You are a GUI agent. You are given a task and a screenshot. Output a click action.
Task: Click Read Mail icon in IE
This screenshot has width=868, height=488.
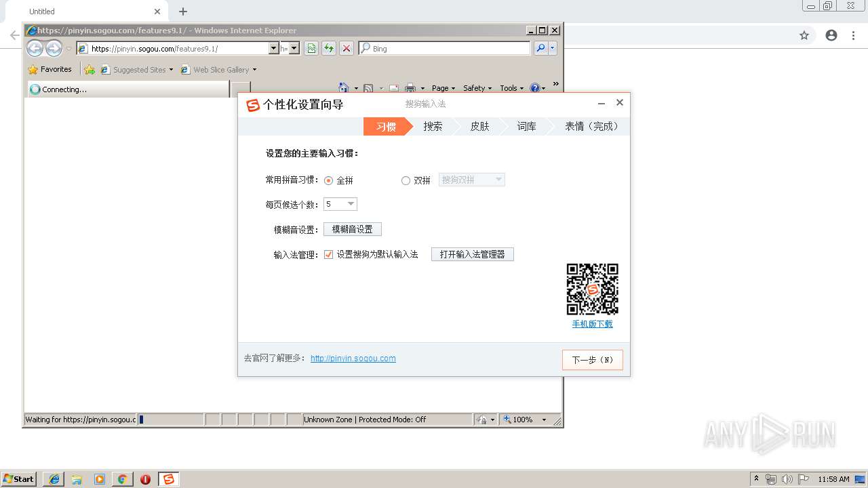coord(393,88)
